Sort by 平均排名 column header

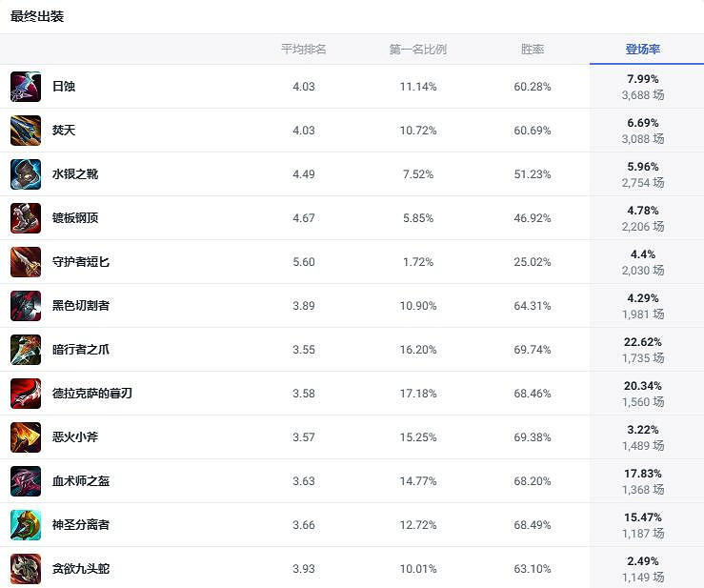click(304, 49)
